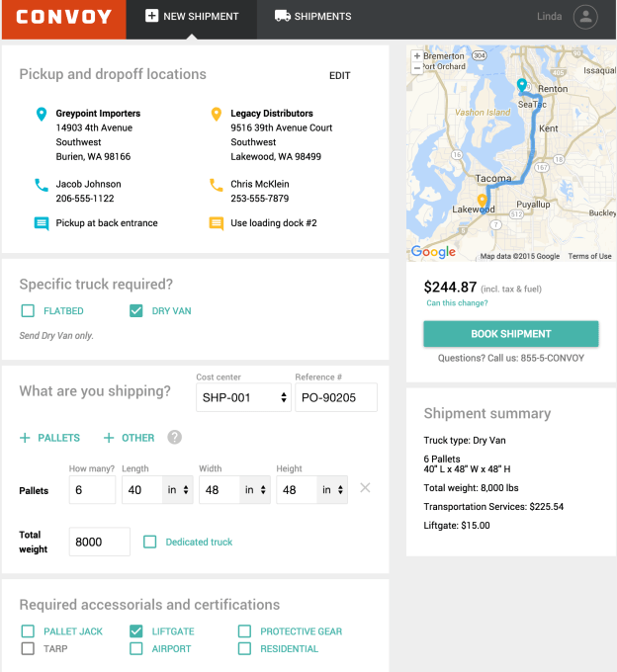Click the Total weight input field

point(100,542)
